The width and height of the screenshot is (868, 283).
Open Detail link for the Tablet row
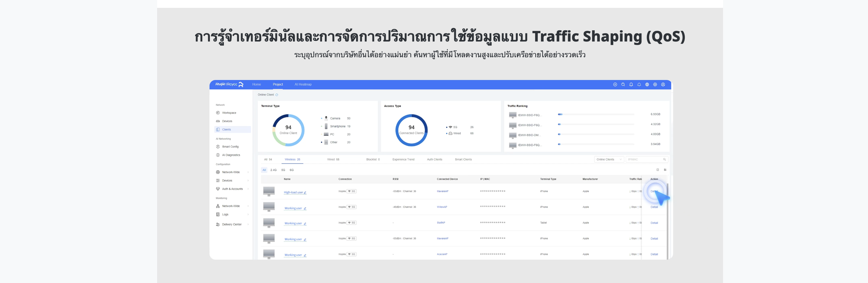[654, 223]
